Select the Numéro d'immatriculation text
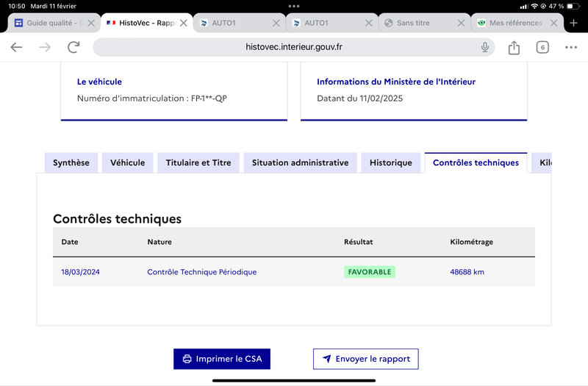This screenshot has height=386, width=588. click(x=152, y=99)
